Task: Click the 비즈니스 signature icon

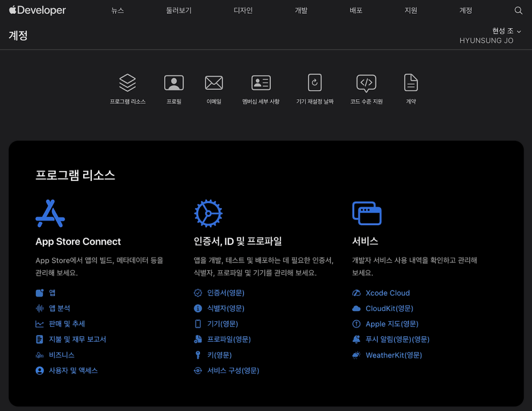Action: (40, 355)
